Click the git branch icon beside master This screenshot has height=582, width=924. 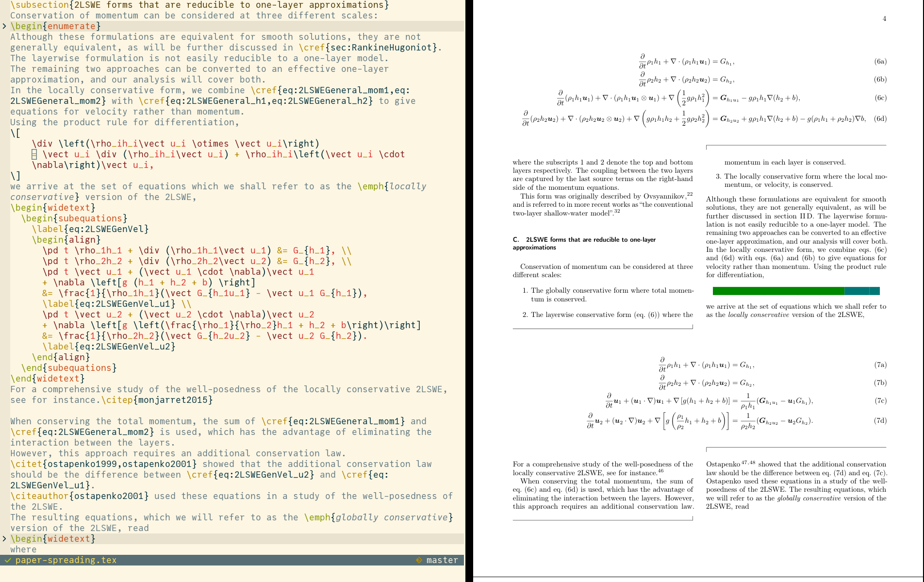click(x=419, y=560)
